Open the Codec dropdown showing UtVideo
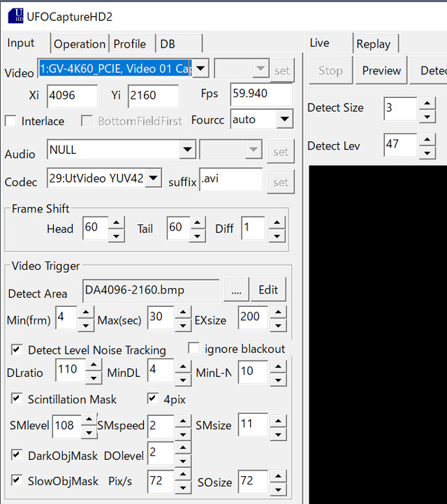Image resolution: width=447 pixels, height=504 pixels. (154, 178)
